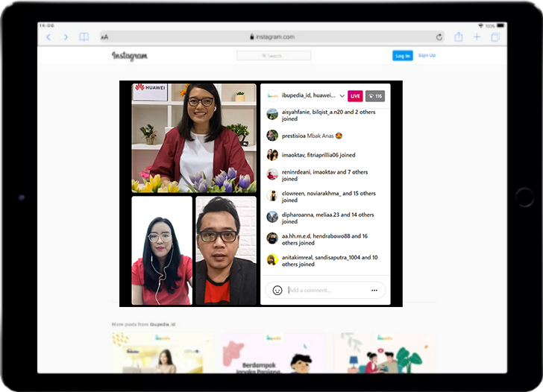Select 'dipharoanna, meliaa.23 and 14 others' text
This screenshot has width=543, height=392.
(x=327, y=215)
